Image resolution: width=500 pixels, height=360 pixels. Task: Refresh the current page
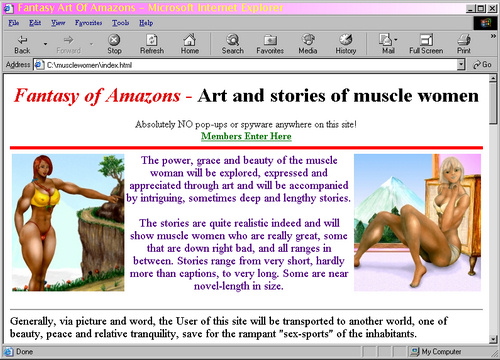point(152,44)
